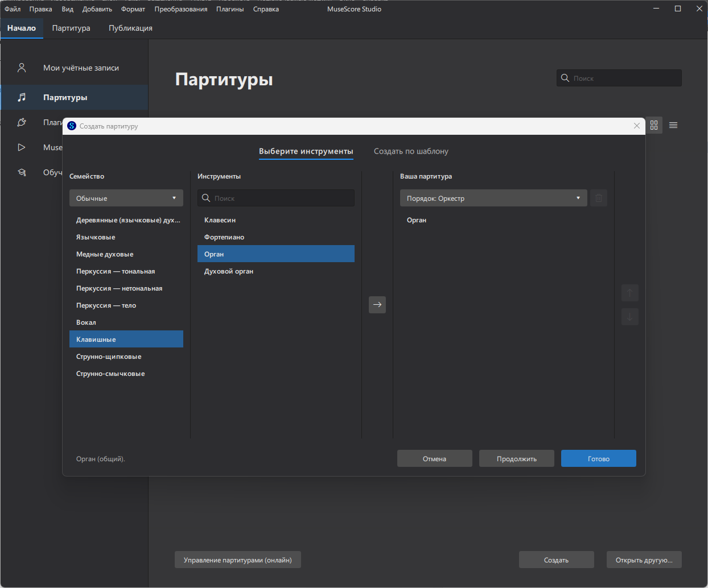Image resolution: width=708 pixels, height=588 pixels.
Task: Open Мои учётные записи in sidebar
Action: click(74, 68)
